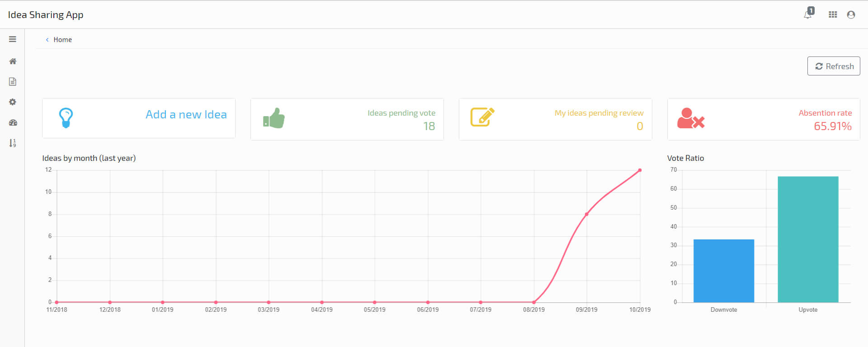Open the document list sidebar icon

point(13,81)
